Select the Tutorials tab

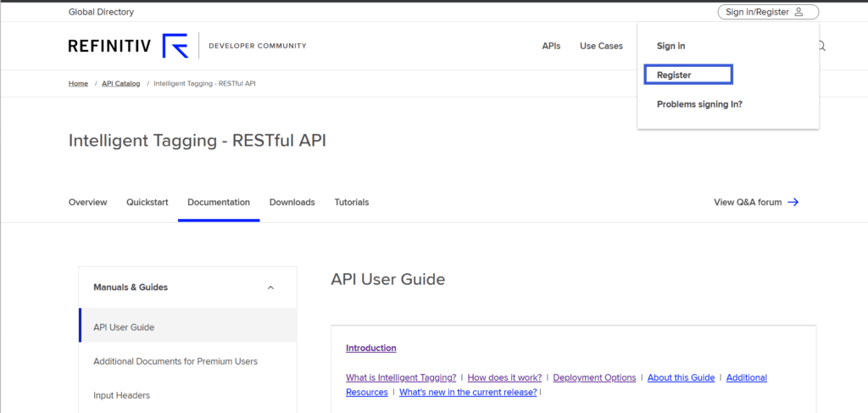[351, 202]
